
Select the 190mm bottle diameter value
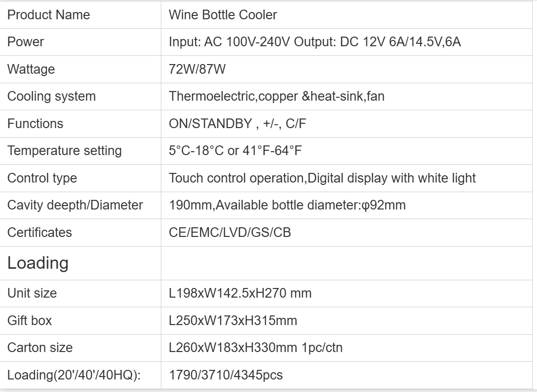click(287, 205)
